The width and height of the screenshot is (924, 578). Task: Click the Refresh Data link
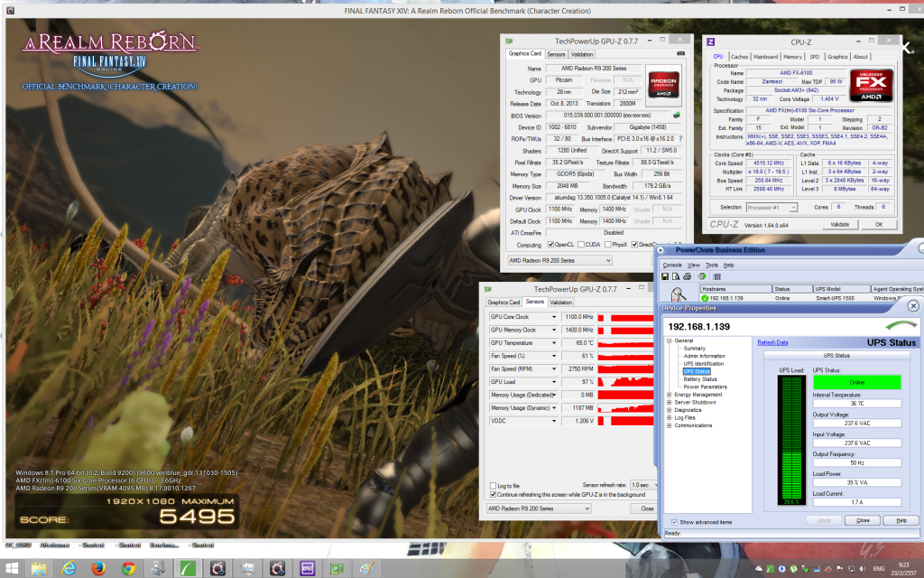click(x=772, y=342)
